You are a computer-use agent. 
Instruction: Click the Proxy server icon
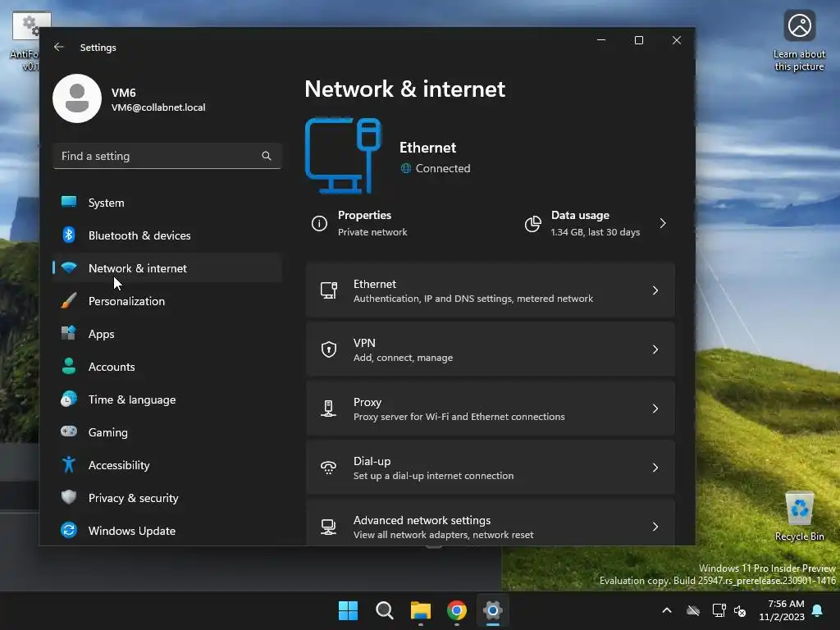328,409
